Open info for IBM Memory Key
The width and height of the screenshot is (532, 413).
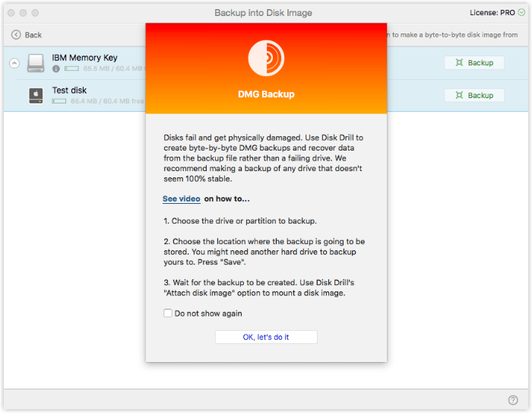pyautogui.click(x=56, y=68)
